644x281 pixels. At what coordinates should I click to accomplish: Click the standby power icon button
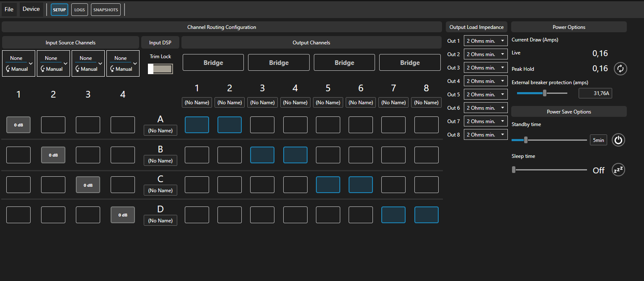click(618, 140)
